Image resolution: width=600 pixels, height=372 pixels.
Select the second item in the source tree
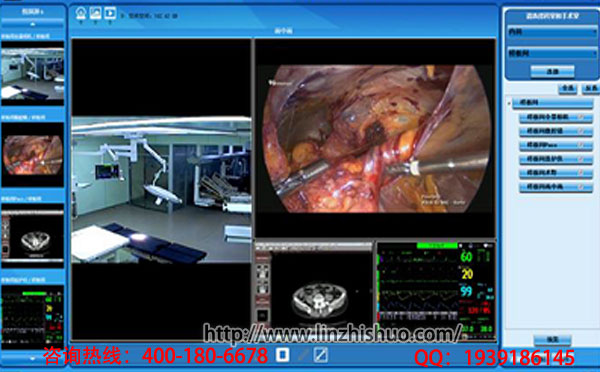(556, 131)
